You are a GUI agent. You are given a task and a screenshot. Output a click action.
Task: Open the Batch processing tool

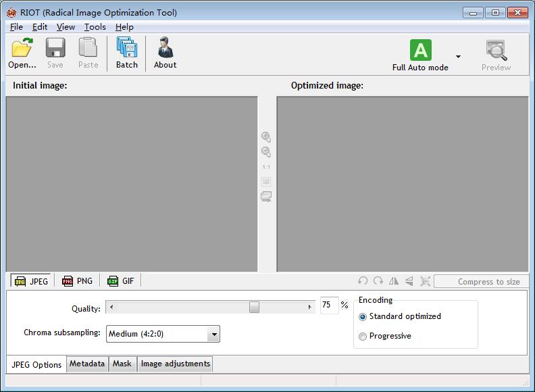tap(126, 53)
